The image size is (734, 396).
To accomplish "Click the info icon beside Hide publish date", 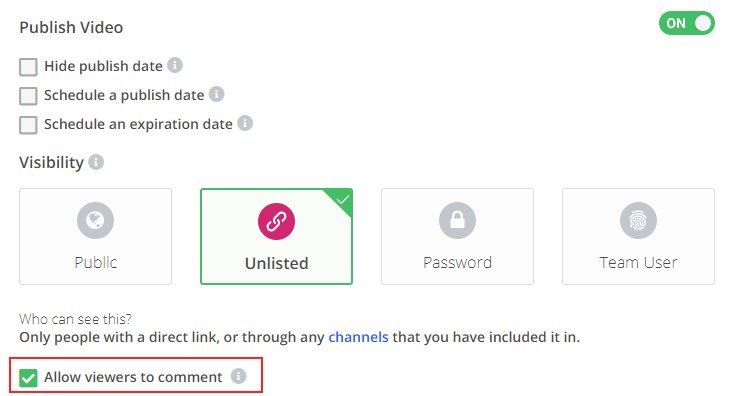I will [175, 65].
